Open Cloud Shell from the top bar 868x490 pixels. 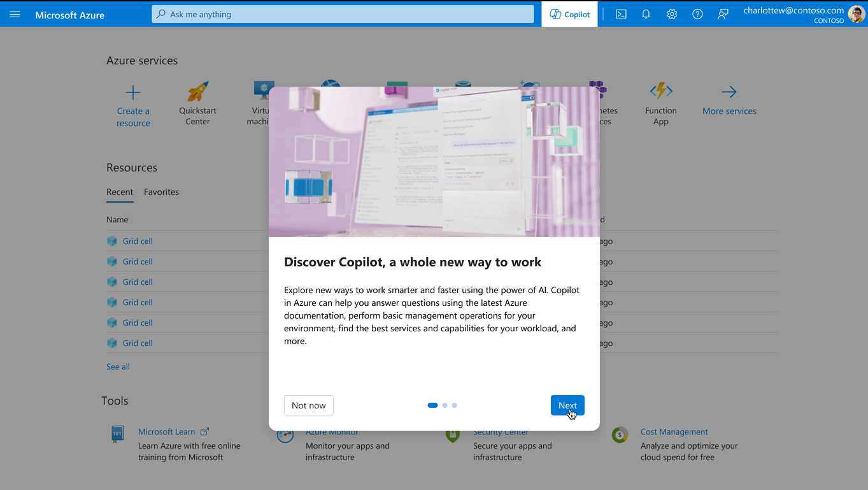pyautogui.click(x=620, y=13)
